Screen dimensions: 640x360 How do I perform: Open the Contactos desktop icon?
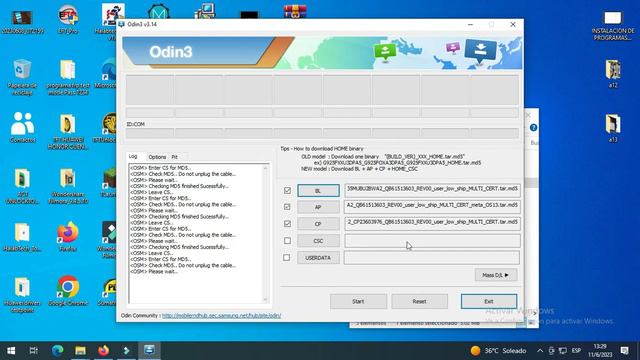[x=22, y=127]
